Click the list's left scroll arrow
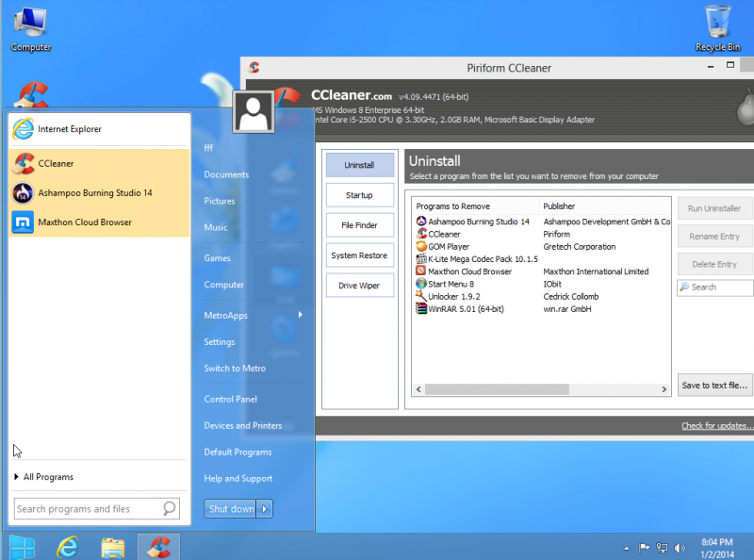This screenshot has width=754, height=560. (418, 389)
